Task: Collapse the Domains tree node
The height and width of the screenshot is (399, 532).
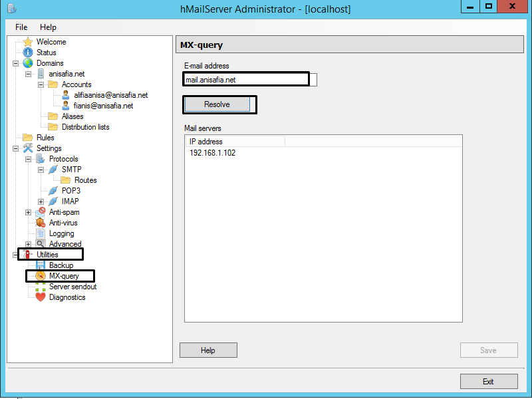Action: [15, 63]
